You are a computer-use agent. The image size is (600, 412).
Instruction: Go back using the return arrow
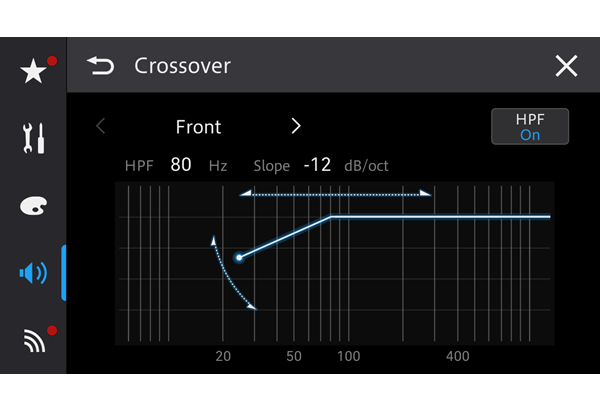[101, 65]
